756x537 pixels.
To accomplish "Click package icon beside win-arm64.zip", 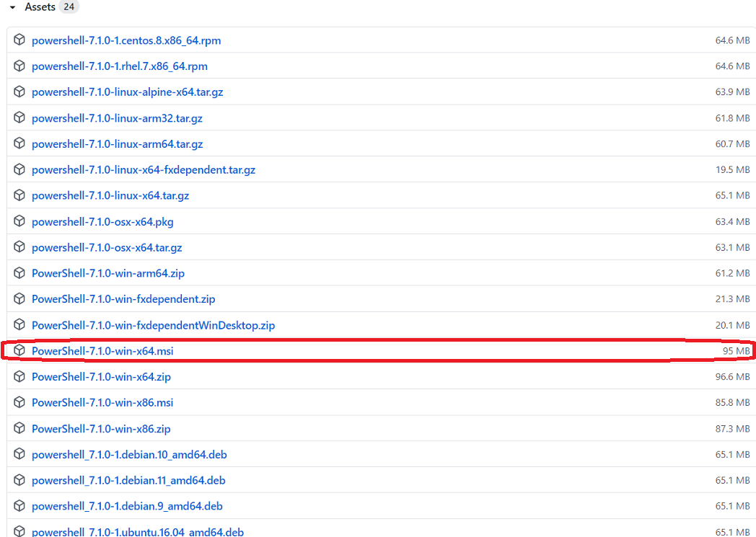I will coord(19,273).
